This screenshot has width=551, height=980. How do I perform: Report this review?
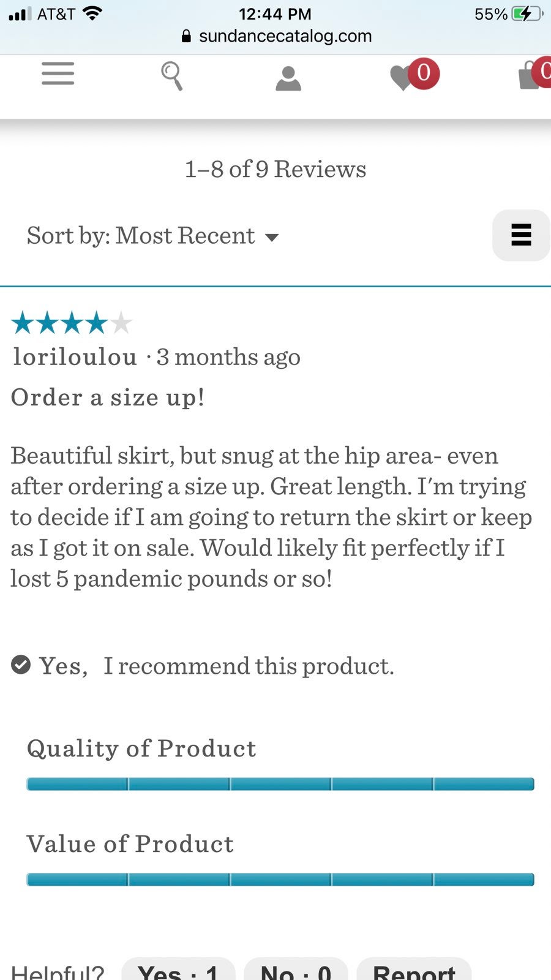(x=414, y=970)
